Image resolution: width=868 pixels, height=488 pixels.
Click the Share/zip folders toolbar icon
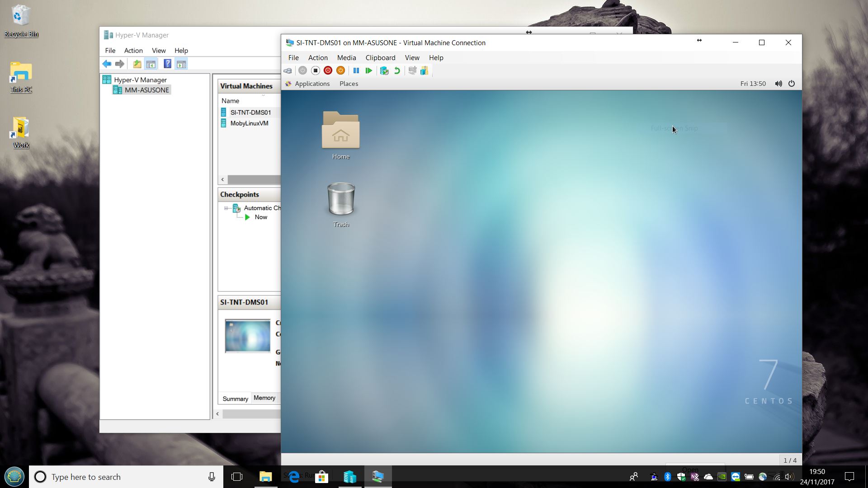[x=425, y=70]
